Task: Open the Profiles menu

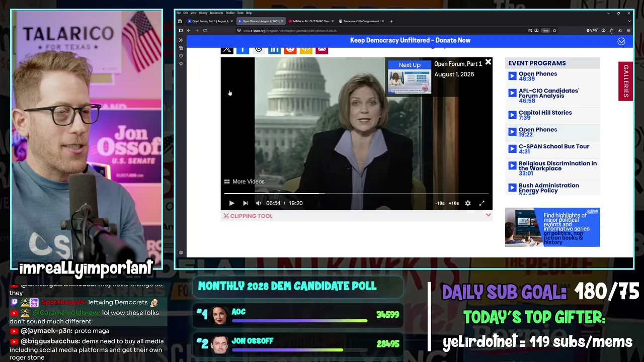Action: [230, 13]
